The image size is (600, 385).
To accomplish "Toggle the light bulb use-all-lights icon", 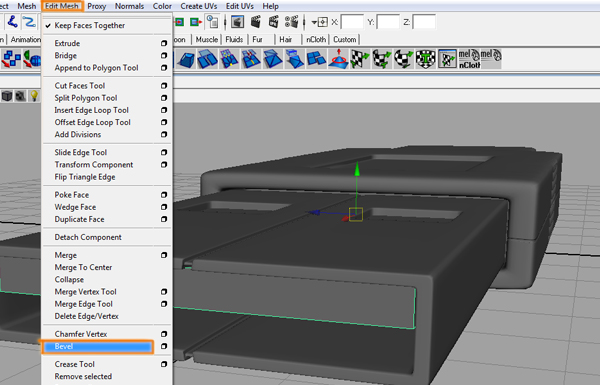I will (34, 96).
